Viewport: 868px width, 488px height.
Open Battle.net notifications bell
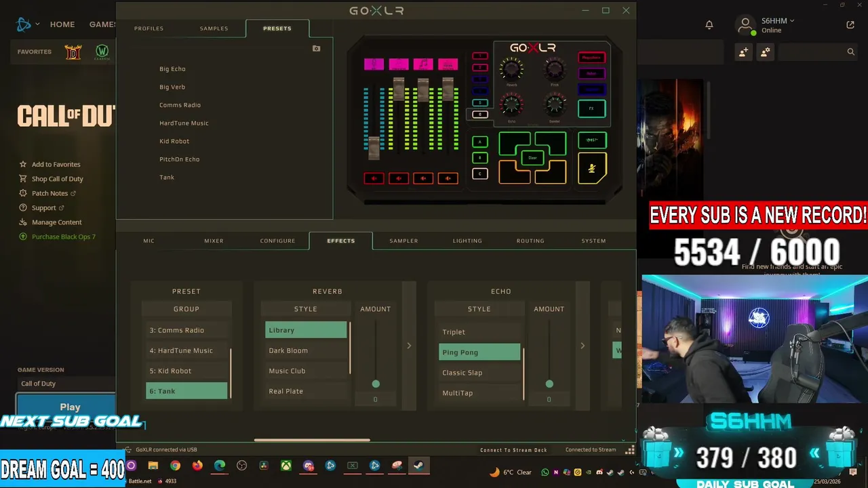(x=709, y=25)
